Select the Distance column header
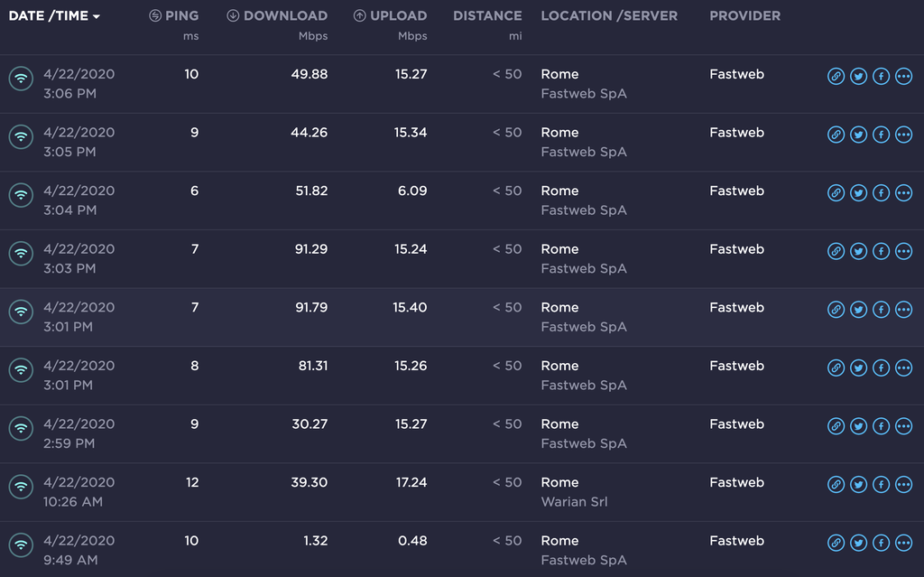This screenshot has height=577, width=924. click(x=487, y=15)
